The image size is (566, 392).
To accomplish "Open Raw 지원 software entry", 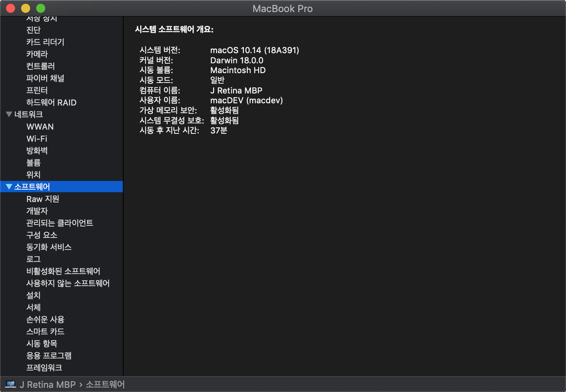I will [x=42, y=199].
